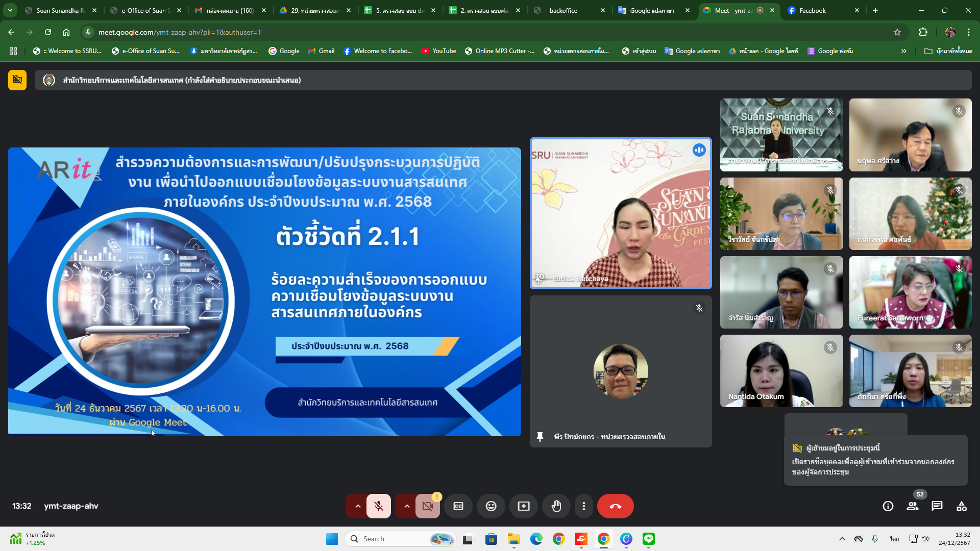Toggle closed captions button

point(458,506)
